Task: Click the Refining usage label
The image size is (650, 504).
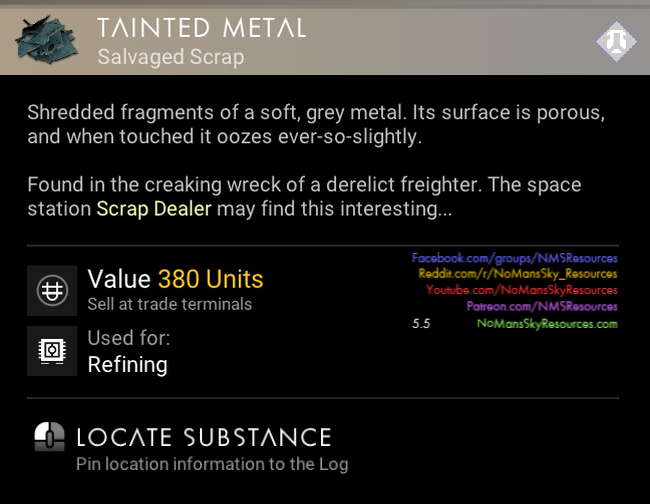Action: pos(128,364)
